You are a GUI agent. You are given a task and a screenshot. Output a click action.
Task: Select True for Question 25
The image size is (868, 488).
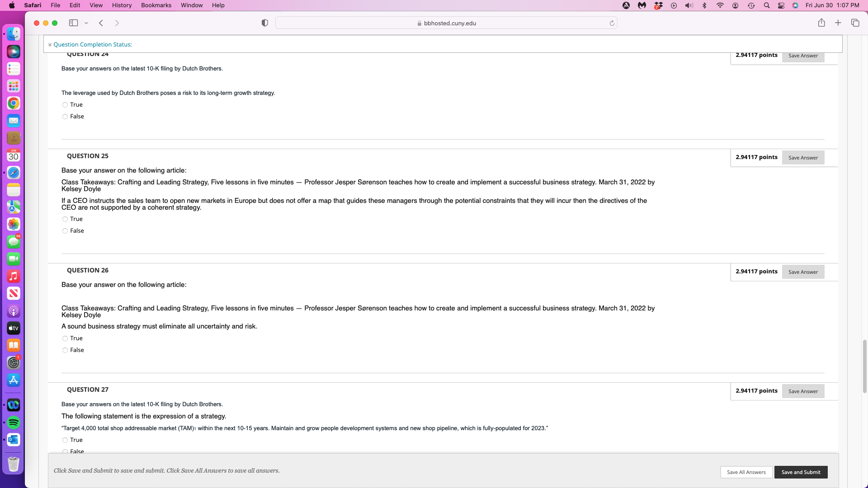point(65,219)
